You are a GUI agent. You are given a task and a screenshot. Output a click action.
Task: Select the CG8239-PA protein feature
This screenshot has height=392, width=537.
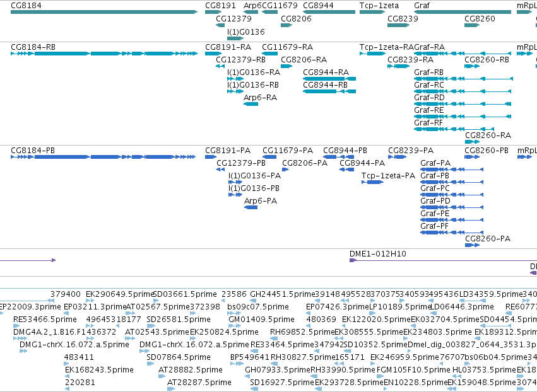coord(398,157)
